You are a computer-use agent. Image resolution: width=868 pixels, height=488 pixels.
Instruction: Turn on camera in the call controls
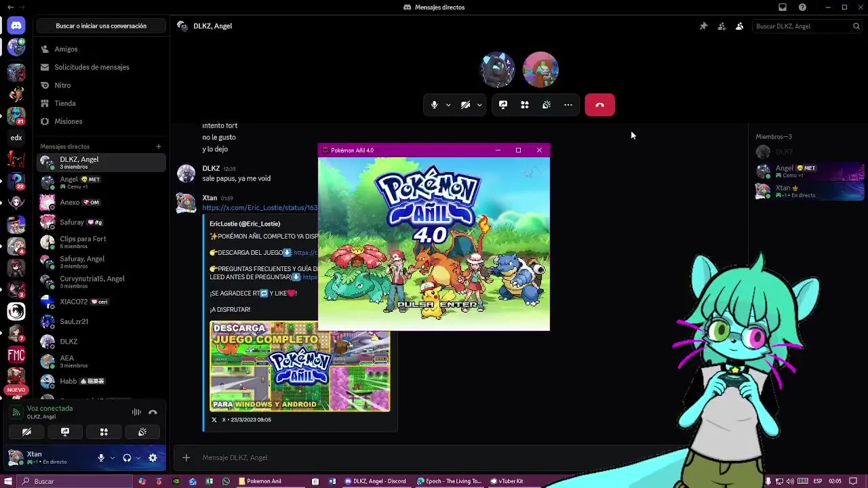(465, 105)
